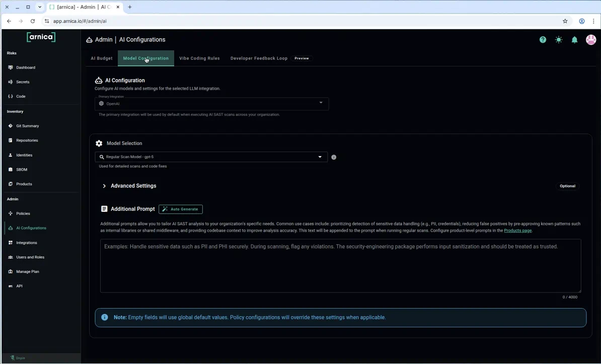The width and height of the screenshot is (601, 364).
Task: Bookmark this page with the star icon
Action: pos(565,21)
